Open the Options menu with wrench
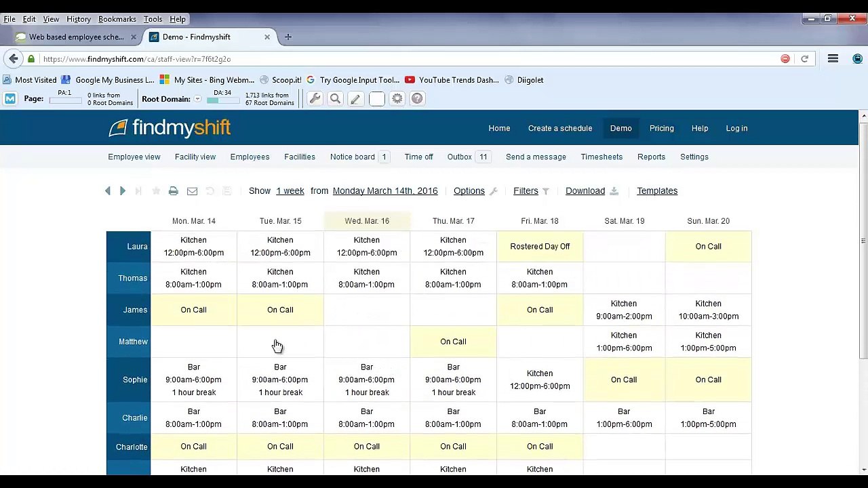Image resolution: width=868 pixels, height=488 pixels. 475,191
